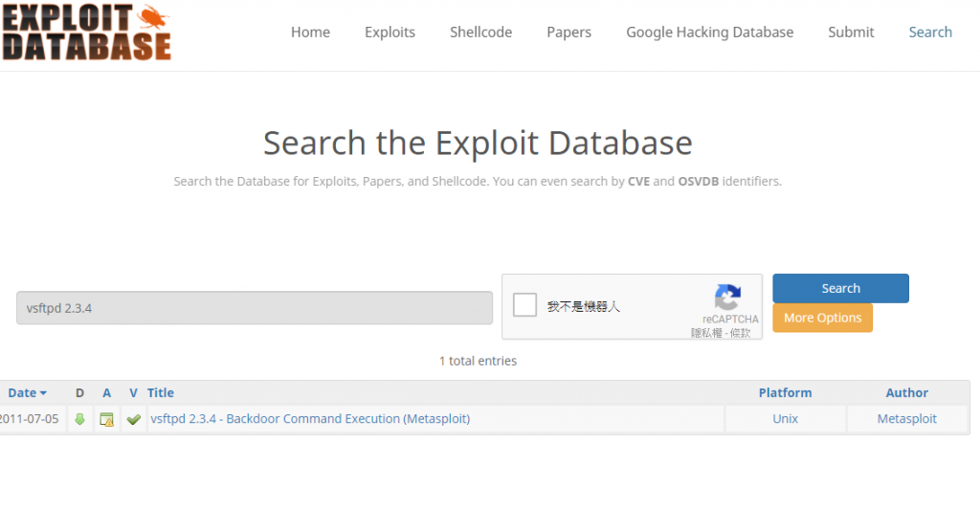Open the Home menu item
This screenshot has width=980, height=531.
(311, 32)
